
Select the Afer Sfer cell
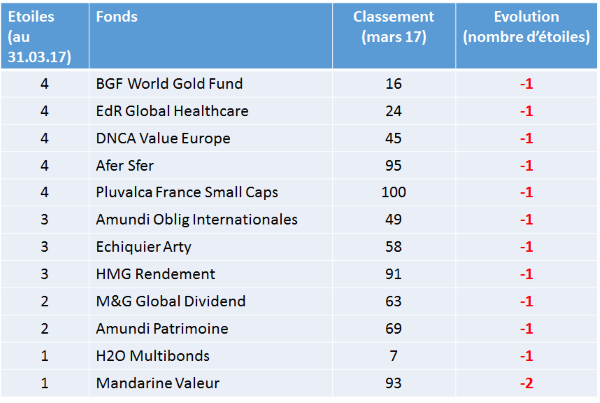[125, 165]
